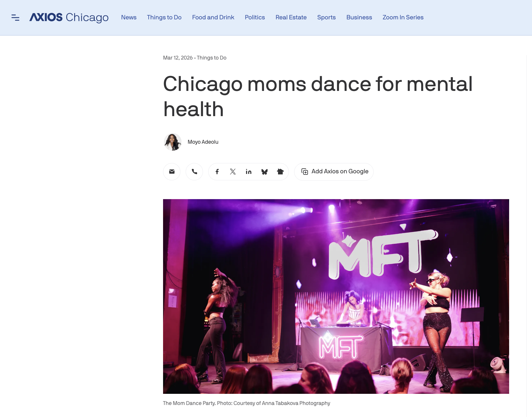Open author Moyo Adeolu's profile
Screen dimensions: 532x417
pos(203,142)
